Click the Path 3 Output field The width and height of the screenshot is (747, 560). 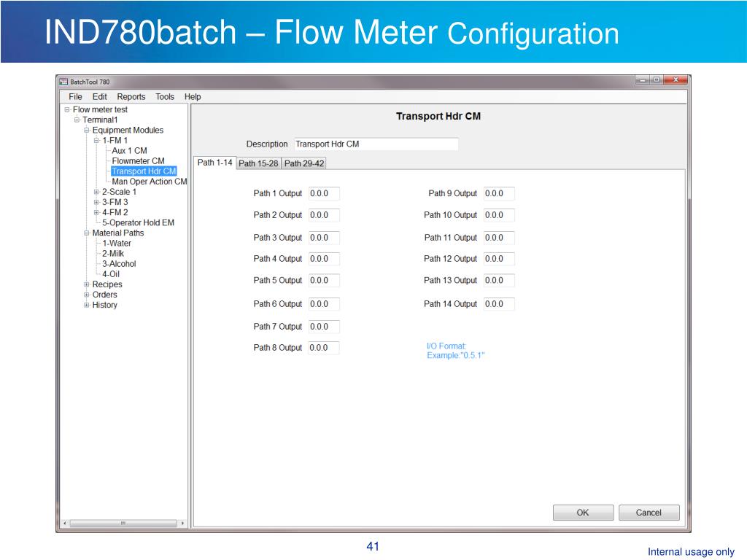(x=324, y=238)
